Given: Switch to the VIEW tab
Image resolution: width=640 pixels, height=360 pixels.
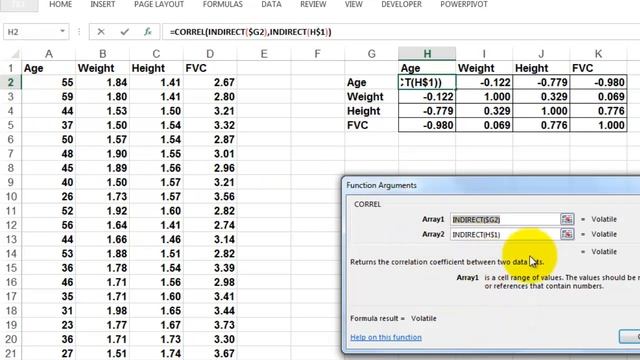Looking at the screenshot, I should click(x=353, y=4).
